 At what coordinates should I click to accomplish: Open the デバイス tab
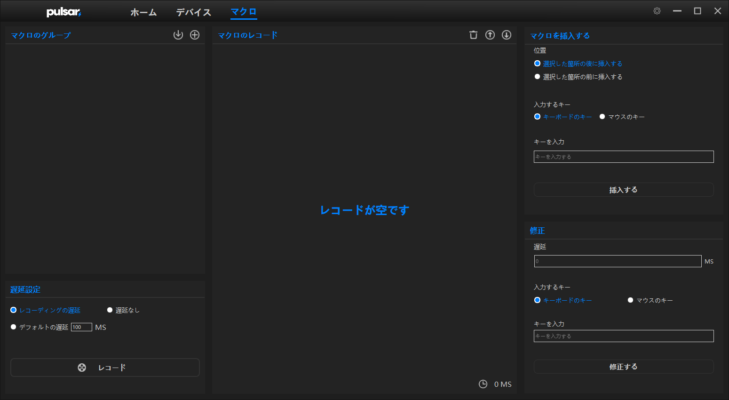coord(193,12)
